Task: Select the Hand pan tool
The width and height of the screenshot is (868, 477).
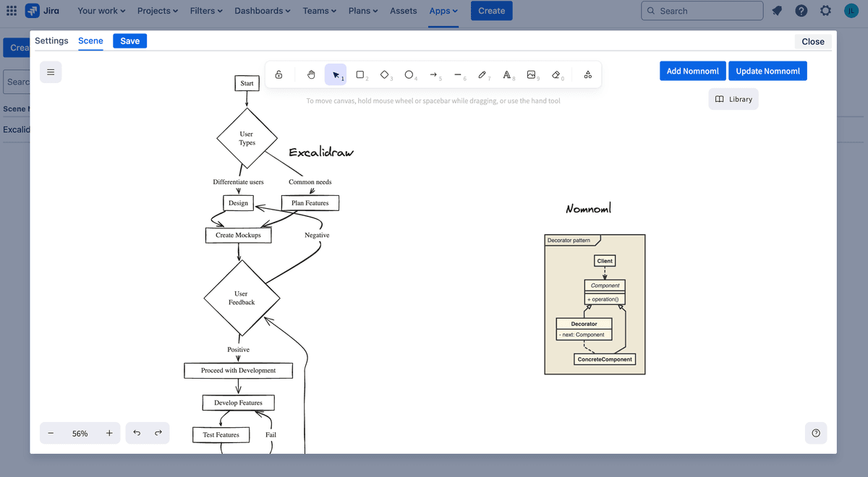Action: pos(311,74)
